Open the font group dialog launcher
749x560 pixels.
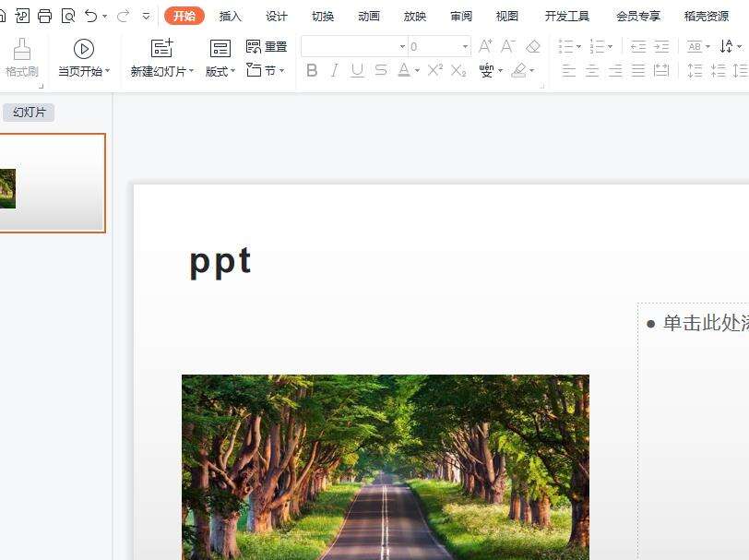[542, 87]
